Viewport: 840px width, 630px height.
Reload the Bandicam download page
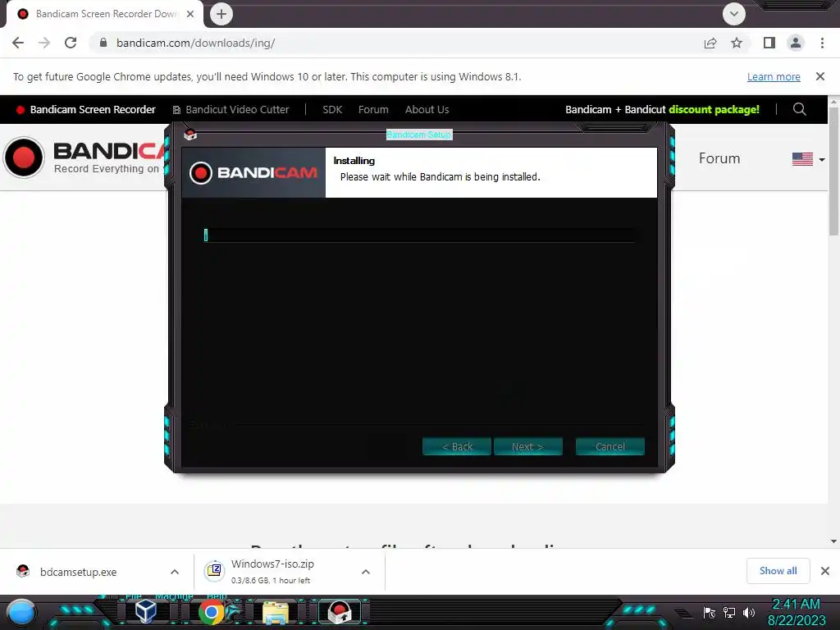tap(71, 43)
